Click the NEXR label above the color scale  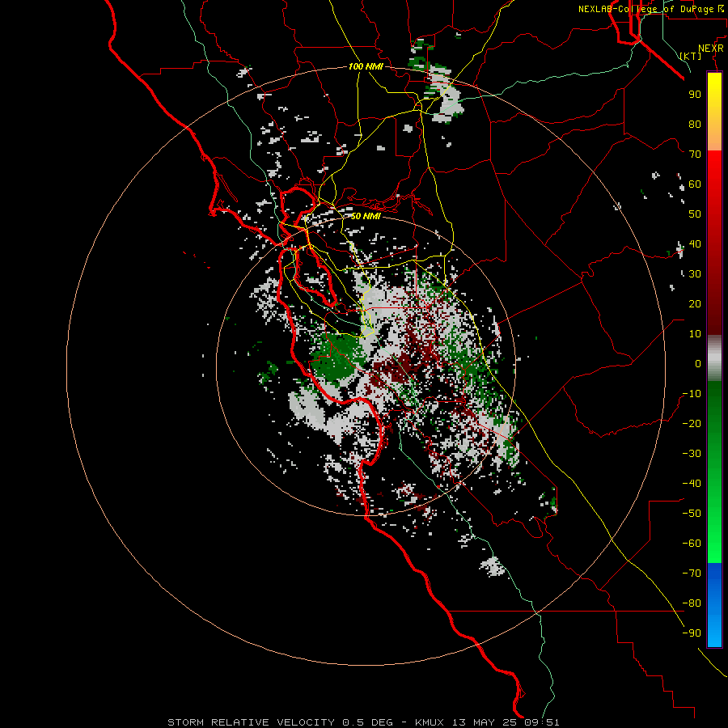(711, 49)
